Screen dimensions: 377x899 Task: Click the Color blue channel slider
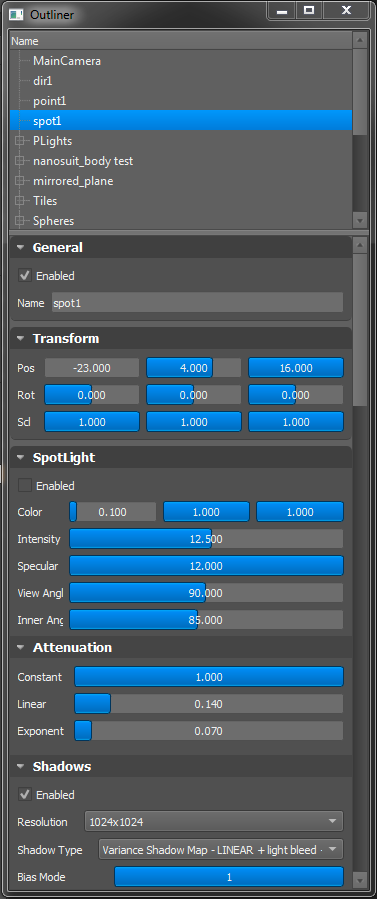[300, 512]
